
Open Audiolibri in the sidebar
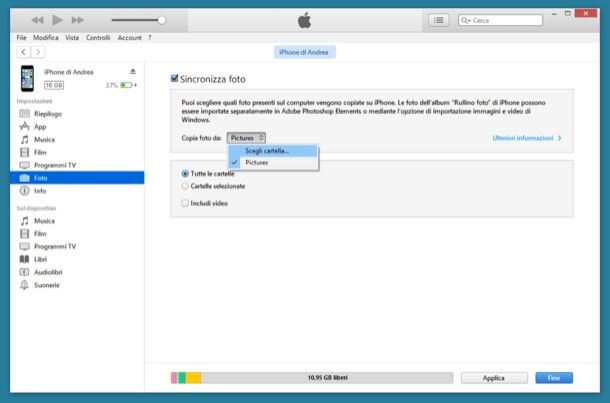[78, 272]
